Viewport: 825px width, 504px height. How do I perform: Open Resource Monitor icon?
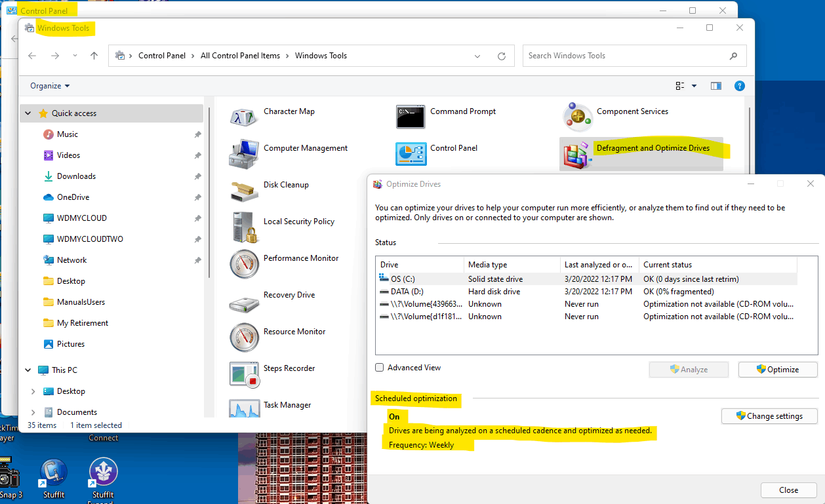[x=244, y=337]
